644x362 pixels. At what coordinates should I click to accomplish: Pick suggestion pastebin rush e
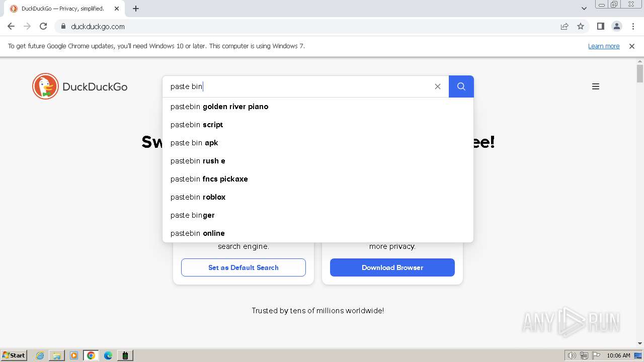pyautogui.click(x=318, y=161)
